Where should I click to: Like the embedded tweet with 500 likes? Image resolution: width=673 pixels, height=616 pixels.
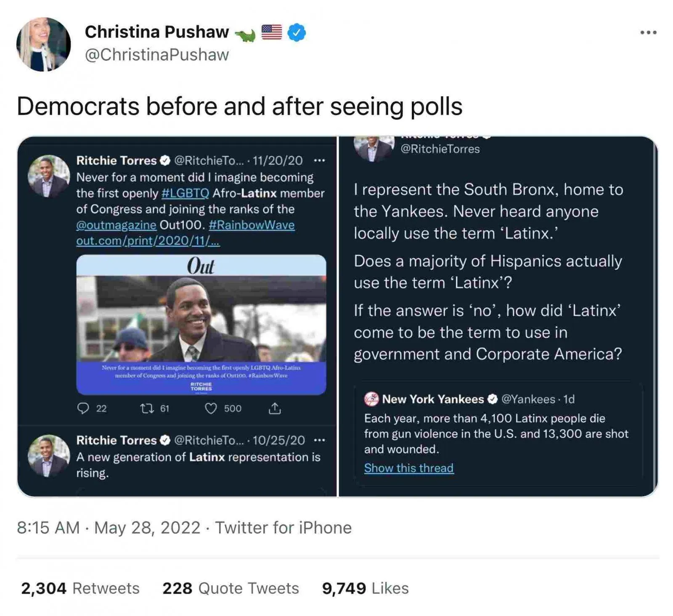(210, 408)
